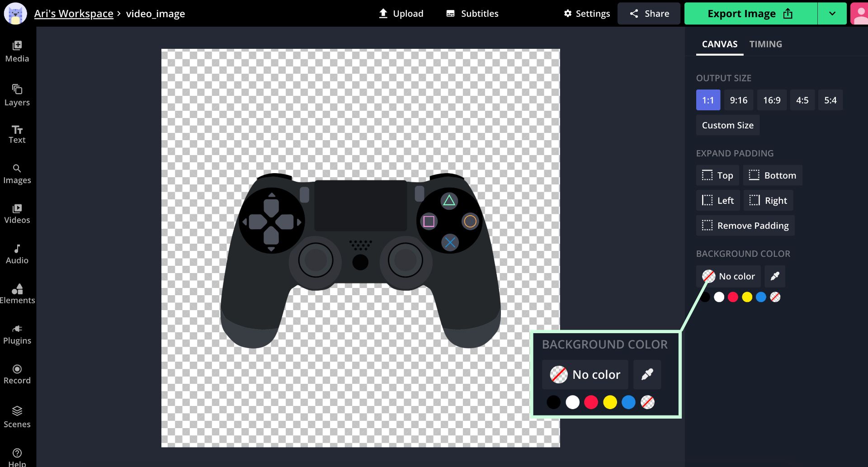Click the Share button
The image size is (868, 467).
click(x=649, y=14)
